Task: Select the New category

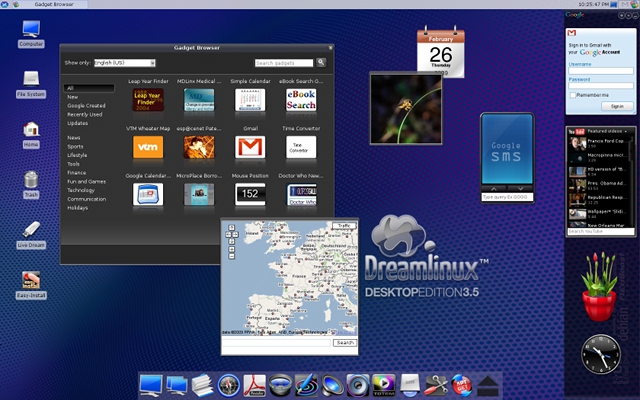Action: point(73,97)
